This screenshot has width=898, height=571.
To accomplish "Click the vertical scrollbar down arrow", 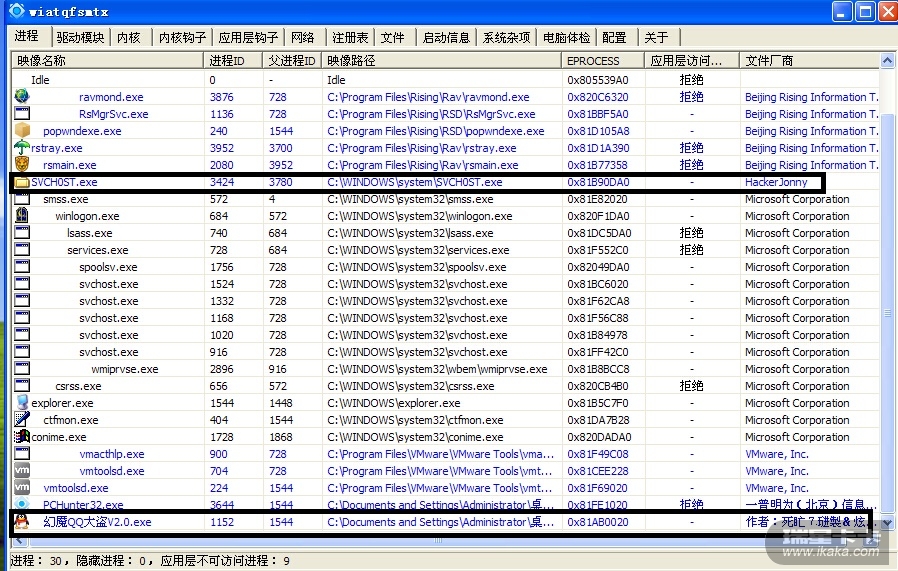I will tap(887, 522).
